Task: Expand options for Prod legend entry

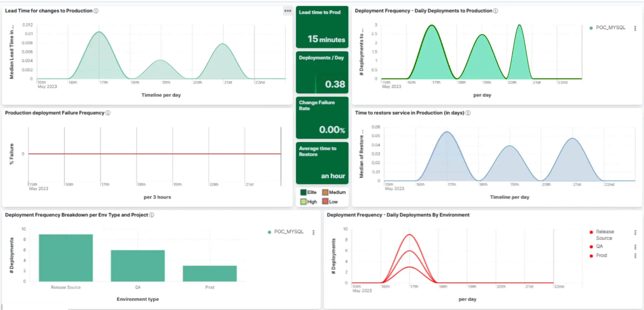Action: click(x=635, y=256)
